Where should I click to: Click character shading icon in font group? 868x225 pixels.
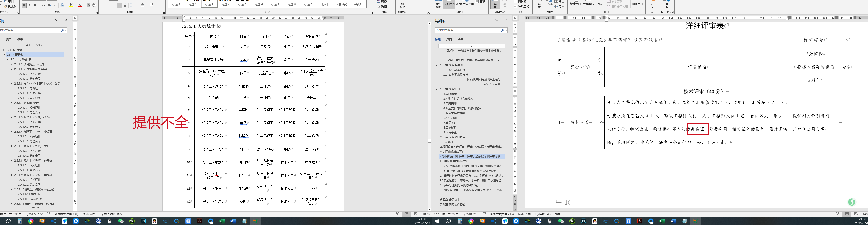89,5
